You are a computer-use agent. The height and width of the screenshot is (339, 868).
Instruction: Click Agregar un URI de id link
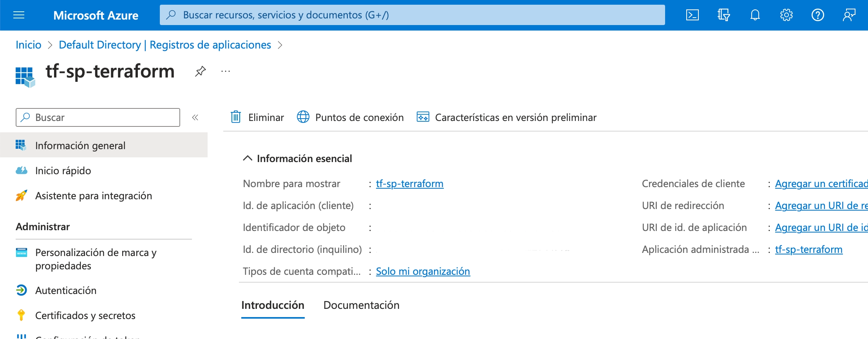(821, 227)
